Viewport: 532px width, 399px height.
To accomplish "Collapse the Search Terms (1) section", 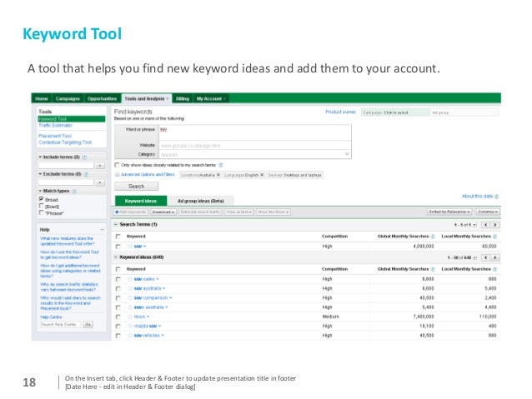I will 116,225.
